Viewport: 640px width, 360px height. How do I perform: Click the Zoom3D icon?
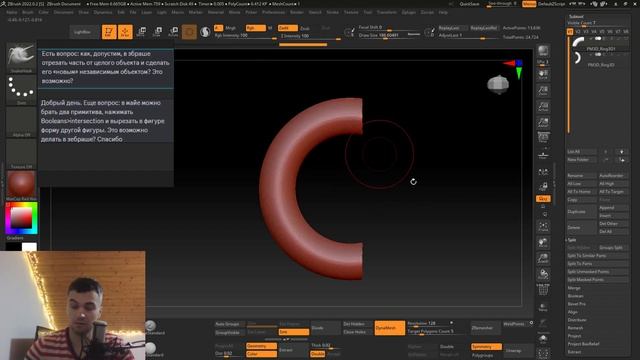pos(543,259)
